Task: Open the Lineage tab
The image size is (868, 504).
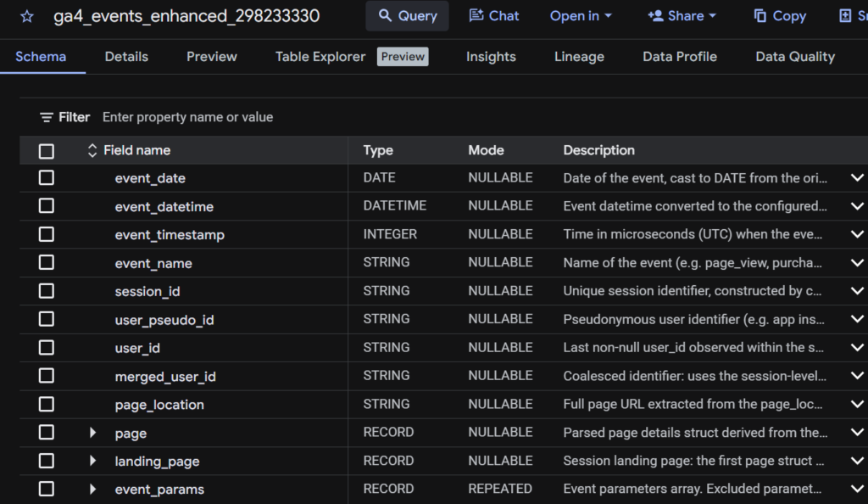Action: [x=579, y=57]
